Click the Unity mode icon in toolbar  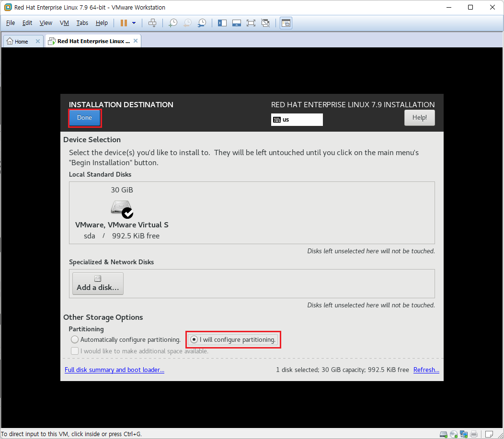point(265,23)
